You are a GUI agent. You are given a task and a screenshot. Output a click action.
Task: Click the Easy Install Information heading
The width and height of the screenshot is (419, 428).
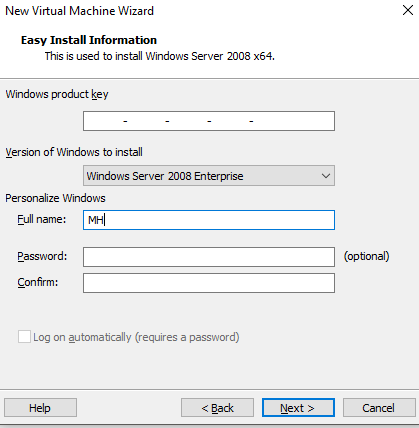(89, 40)
